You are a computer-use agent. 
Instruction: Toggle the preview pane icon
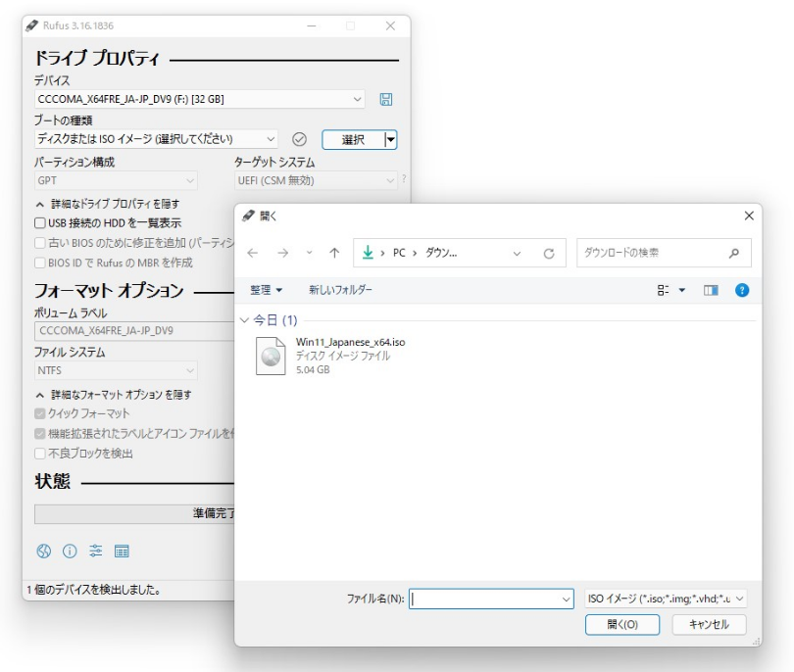pyautogui.click(x=711, y=290)
